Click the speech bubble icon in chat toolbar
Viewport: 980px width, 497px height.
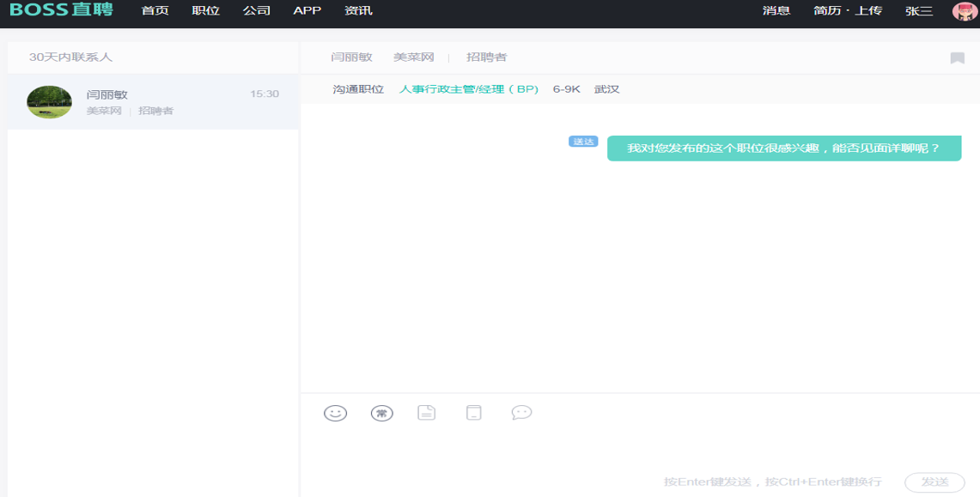521,413
